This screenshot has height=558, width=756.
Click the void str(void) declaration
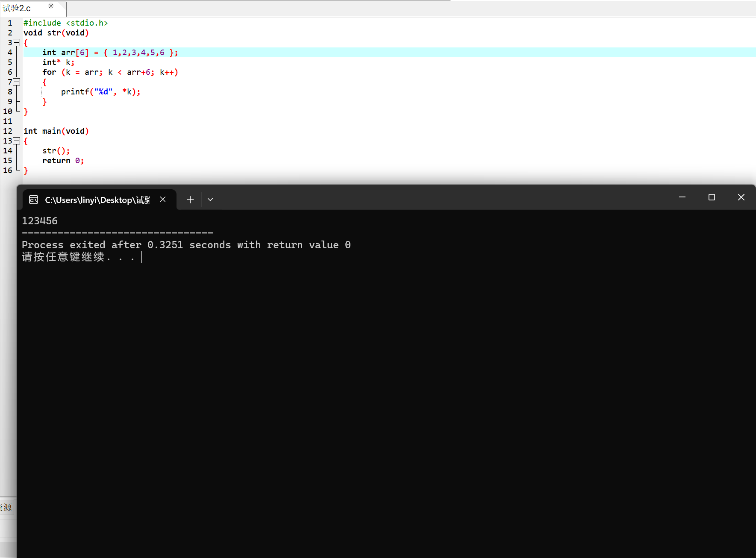click(56, 33)
